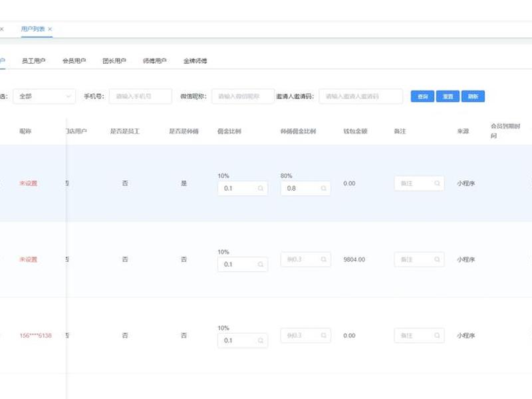The height and width of the screenshot is (399, 532).
Task: Click the red 未设置 nickname in the first row
Action: click(28, 184)
